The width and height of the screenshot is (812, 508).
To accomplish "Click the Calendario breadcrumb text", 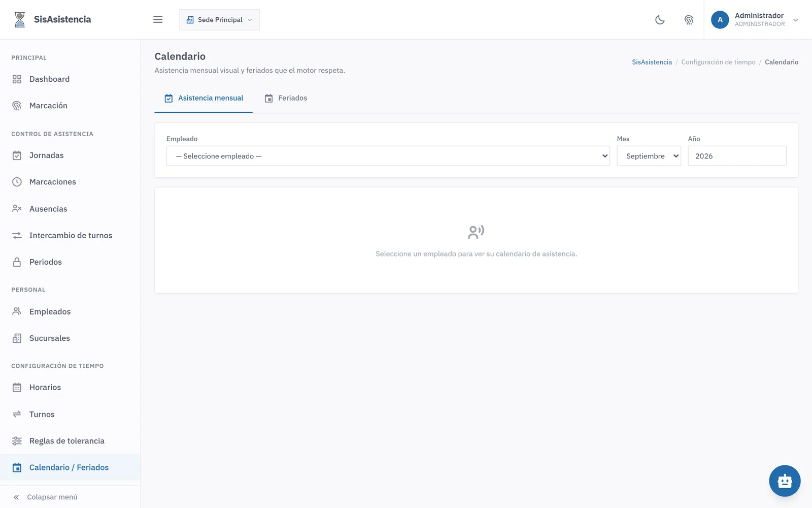I will [782, 62].
